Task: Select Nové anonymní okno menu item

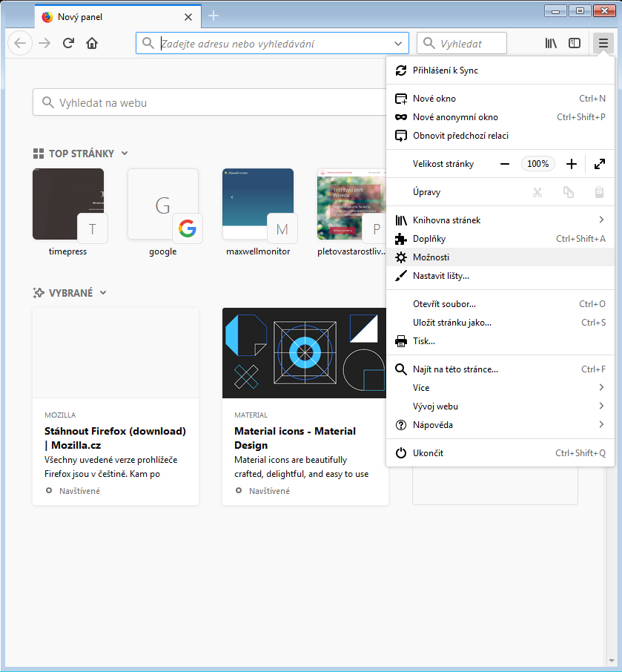Action: 455,117
